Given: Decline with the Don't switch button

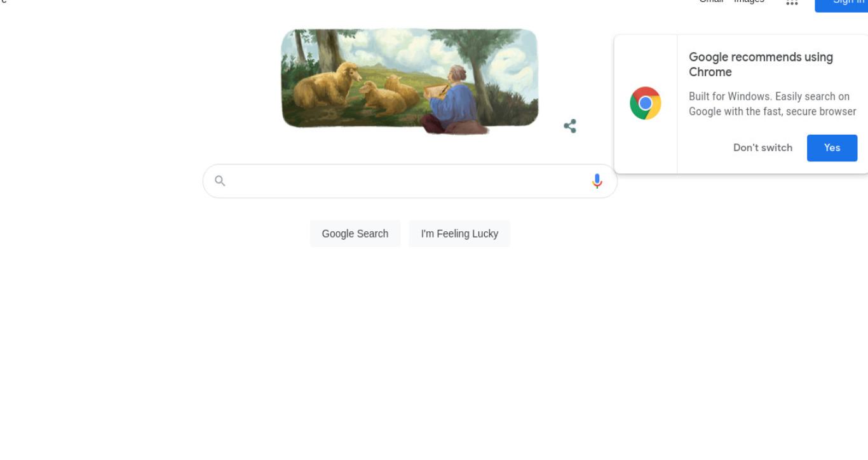Looking at the screenshot, I should tap(763, 147).
